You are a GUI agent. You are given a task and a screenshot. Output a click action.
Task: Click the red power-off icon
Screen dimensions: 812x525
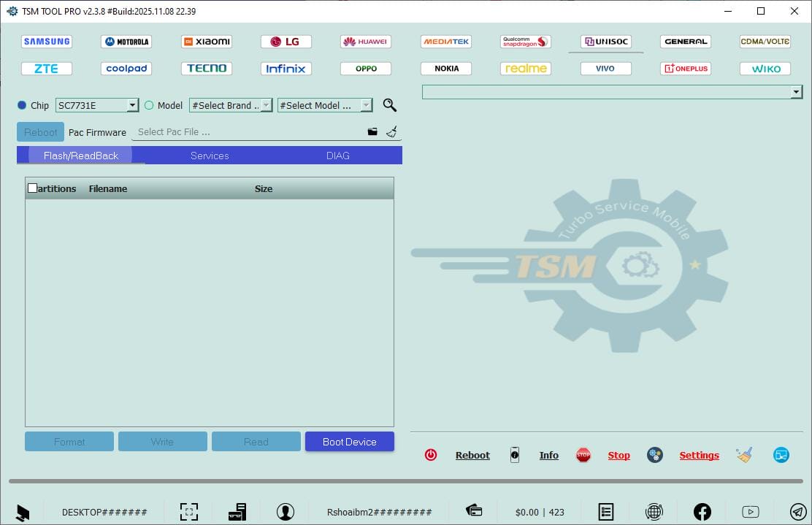tap(431, 454)
